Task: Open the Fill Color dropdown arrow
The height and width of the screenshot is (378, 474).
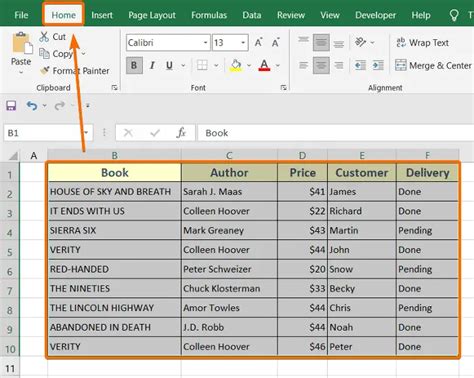Action: coord(249,65)
